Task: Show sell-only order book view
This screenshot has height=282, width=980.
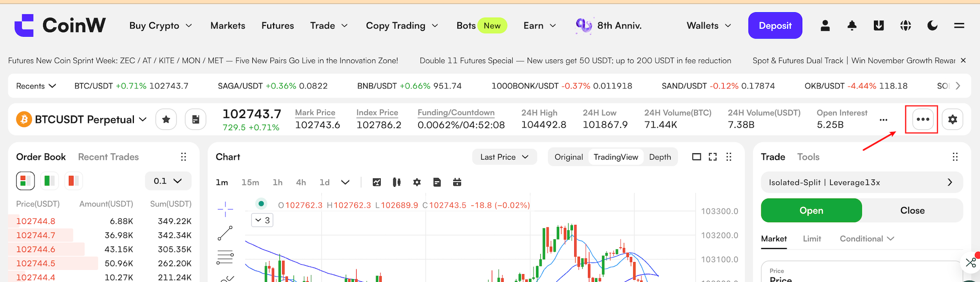Action: pos(73,181)
